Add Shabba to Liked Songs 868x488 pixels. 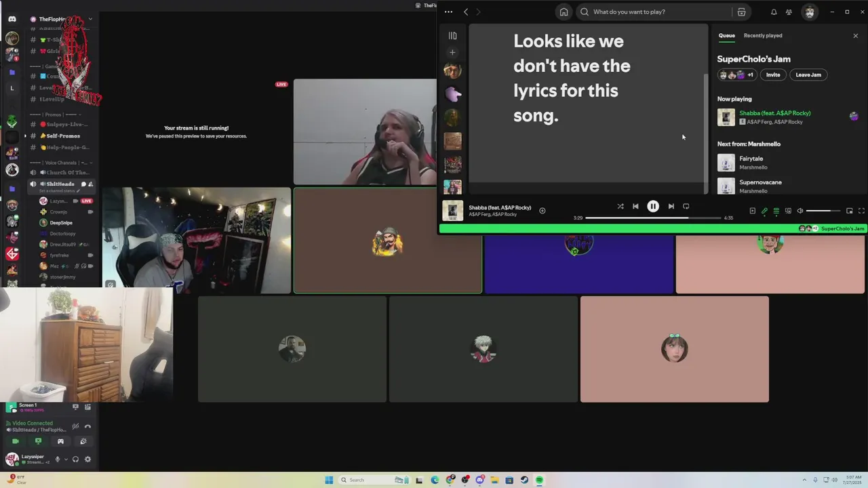tap(542, 211)
